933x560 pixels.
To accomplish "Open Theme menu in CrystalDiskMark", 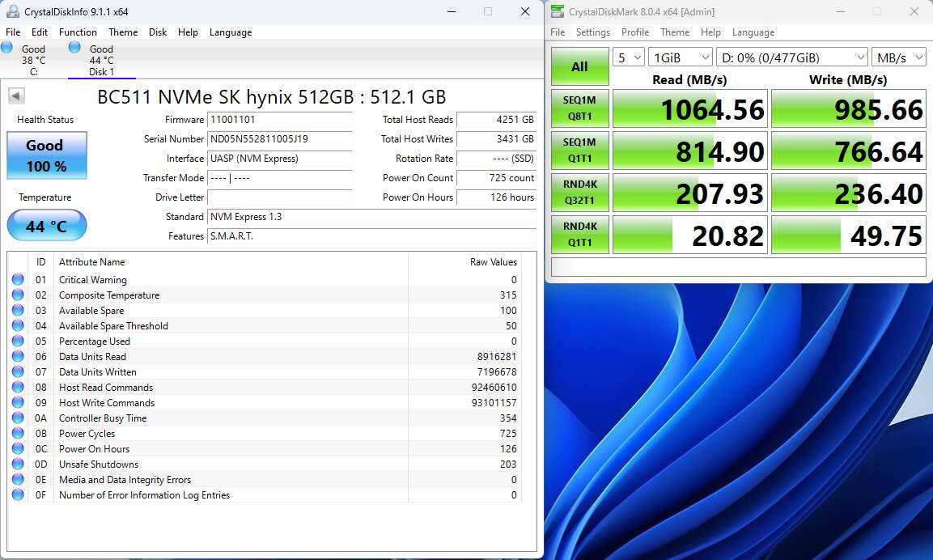I will 675,32.
